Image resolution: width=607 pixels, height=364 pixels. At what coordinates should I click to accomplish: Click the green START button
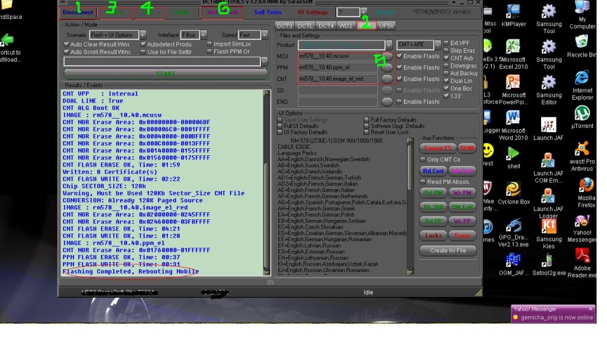pos(166,74)
